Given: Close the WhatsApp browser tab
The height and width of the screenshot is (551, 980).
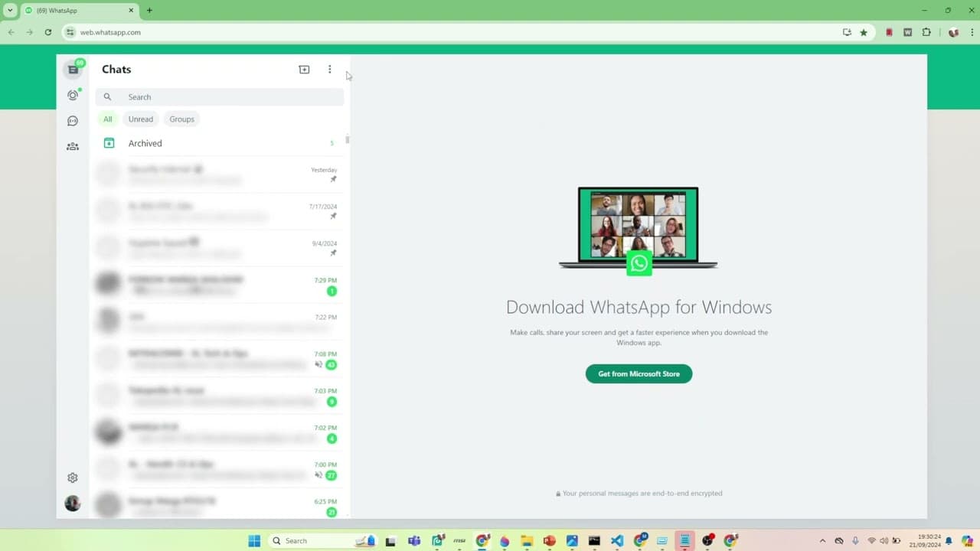Looking at the screenshot, I should pyautogui.click(x=131, y=11).
